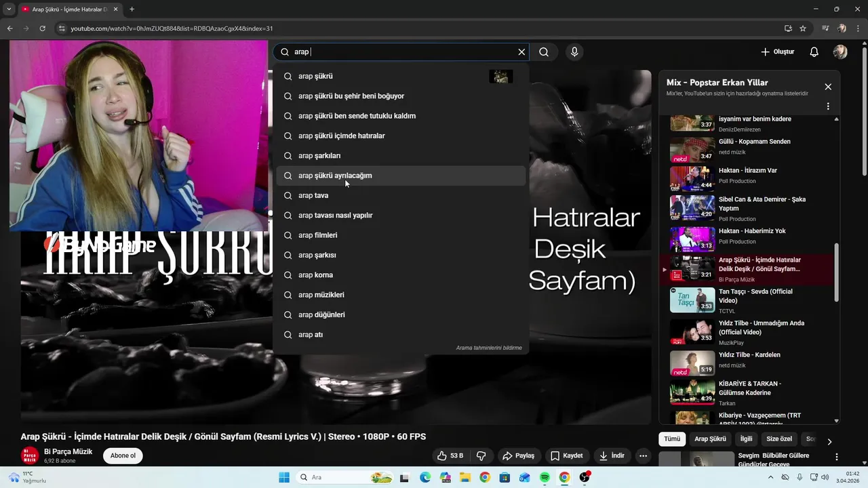
Task: Play "Tan Taşçı - Sevda" from playlist
Action: click(x=746, y=300)
